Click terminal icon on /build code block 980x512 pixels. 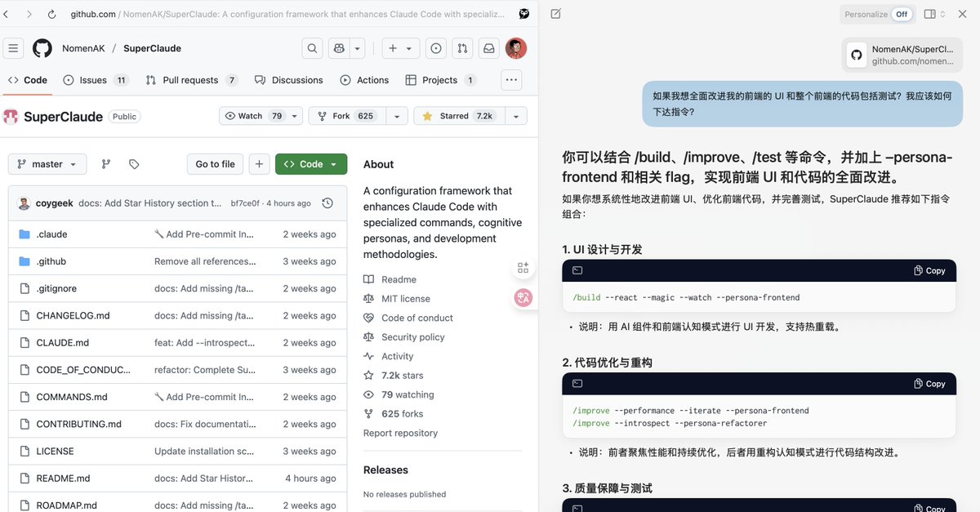(x=577, y=270)
